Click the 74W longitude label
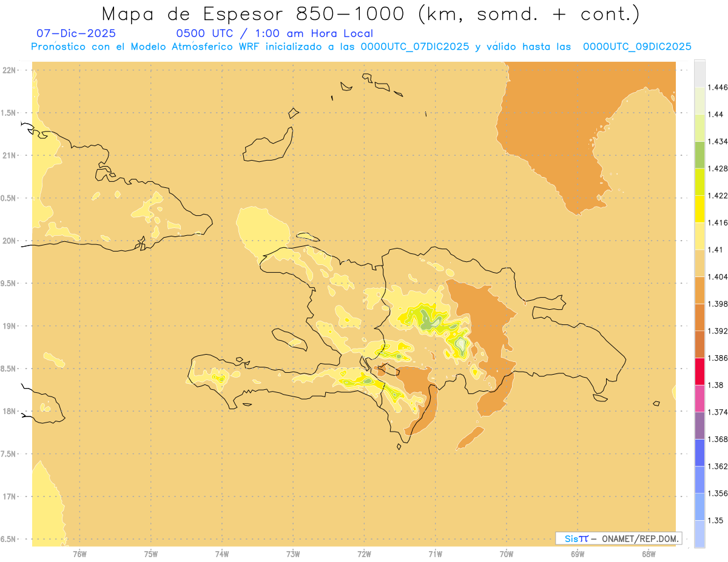 click(x=222, y=554)
